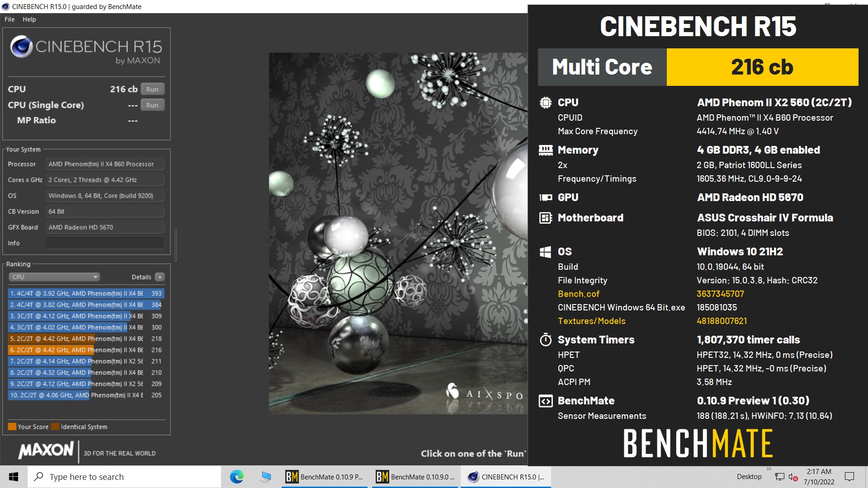Click the network tray icon
Screen dimensions: 868x488
780,477
